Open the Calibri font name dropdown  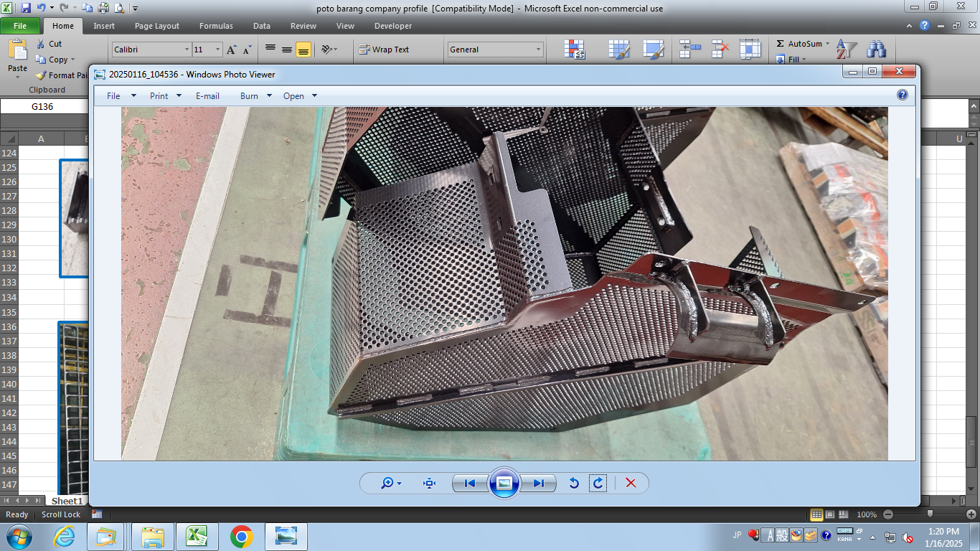187,50
